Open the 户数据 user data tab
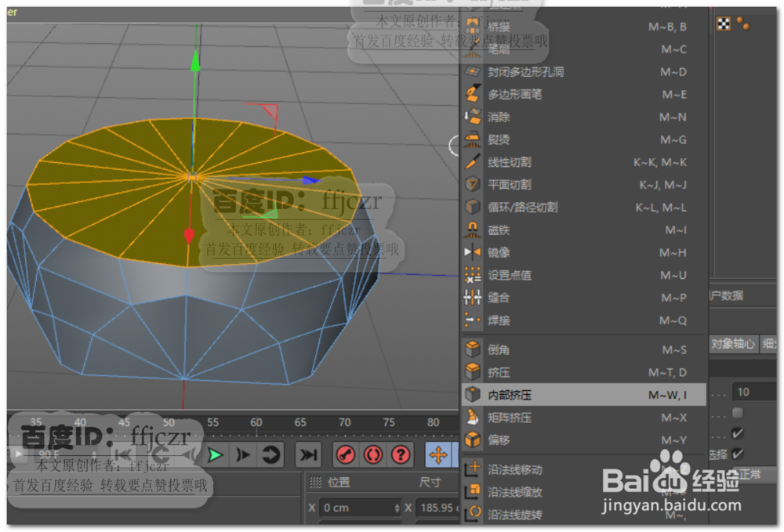 point(727,295)
